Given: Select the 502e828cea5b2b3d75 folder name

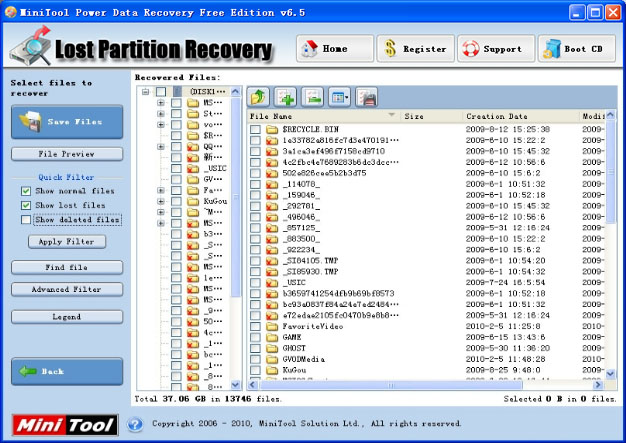Looking at the screenshot, I should point(324,173).
